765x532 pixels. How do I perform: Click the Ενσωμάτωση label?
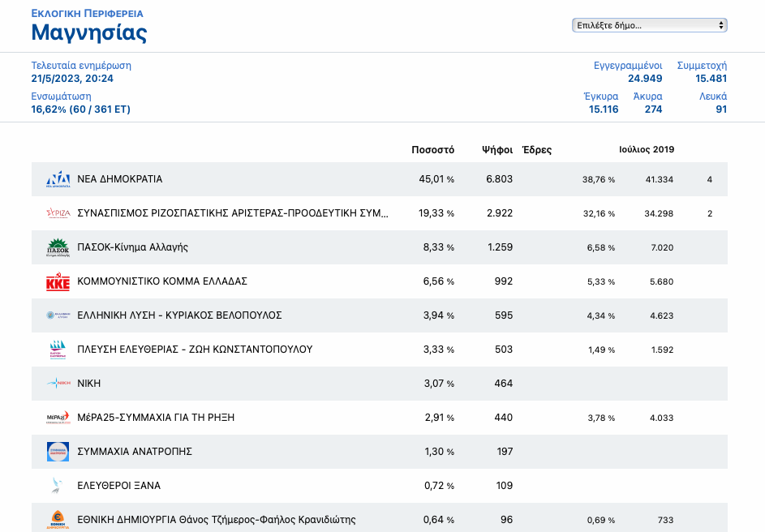(61, 96)
